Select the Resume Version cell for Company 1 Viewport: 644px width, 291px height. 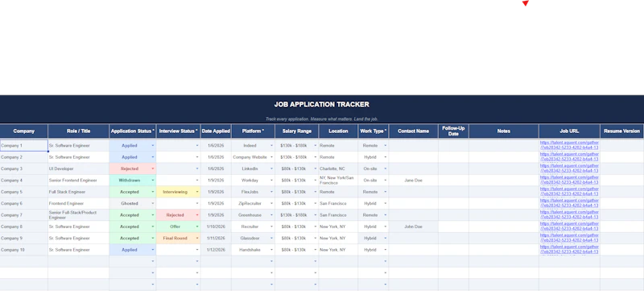click(x=621, y=145)
